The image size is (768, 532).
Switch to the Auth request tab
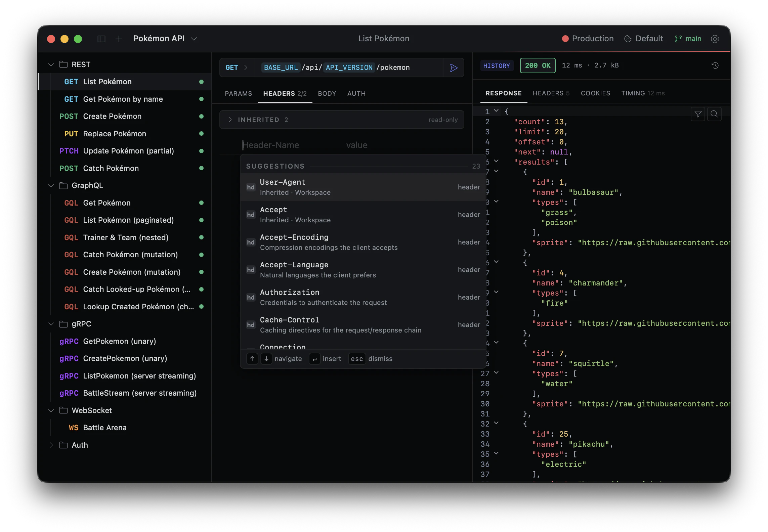(x=356, y=93)
